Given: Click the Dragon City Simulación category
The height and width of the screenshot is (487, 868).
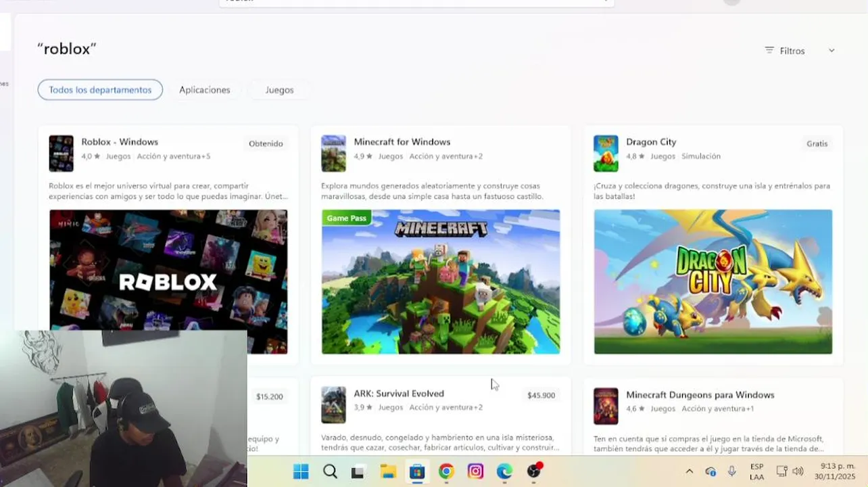Looking at the screenshot, I should coord(701,156).
